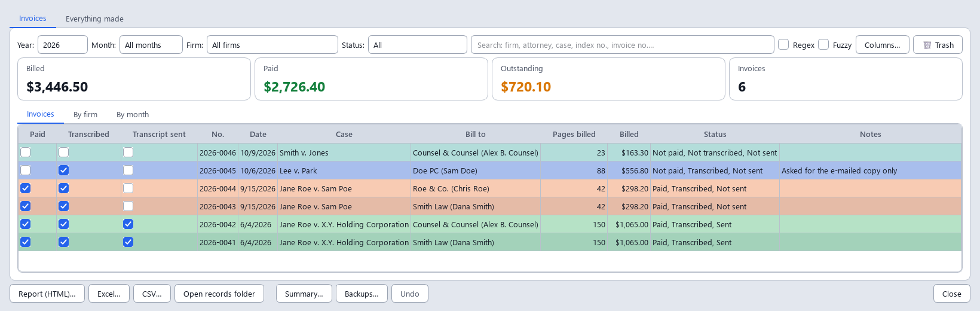Screen dimensions: 980x311
Task: Open the Year dropdown showing 2026
Action: pos(63,45)
